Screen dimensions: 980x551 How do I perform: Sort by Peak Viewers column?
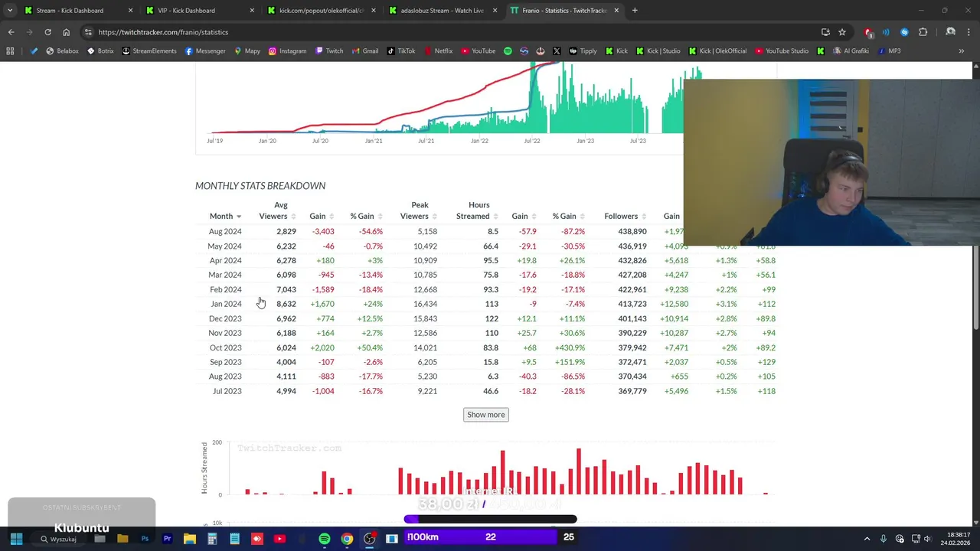click(418, 210)
